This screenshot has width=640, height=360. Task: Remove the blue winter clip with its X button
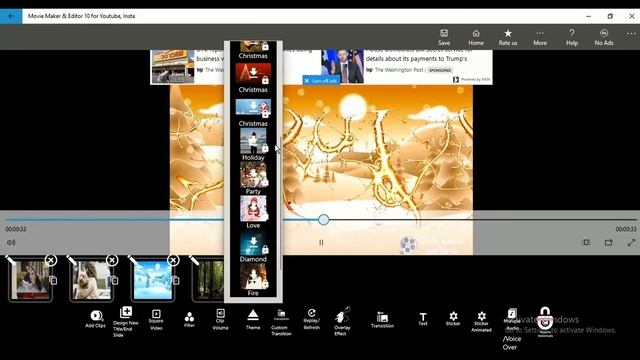173,260
